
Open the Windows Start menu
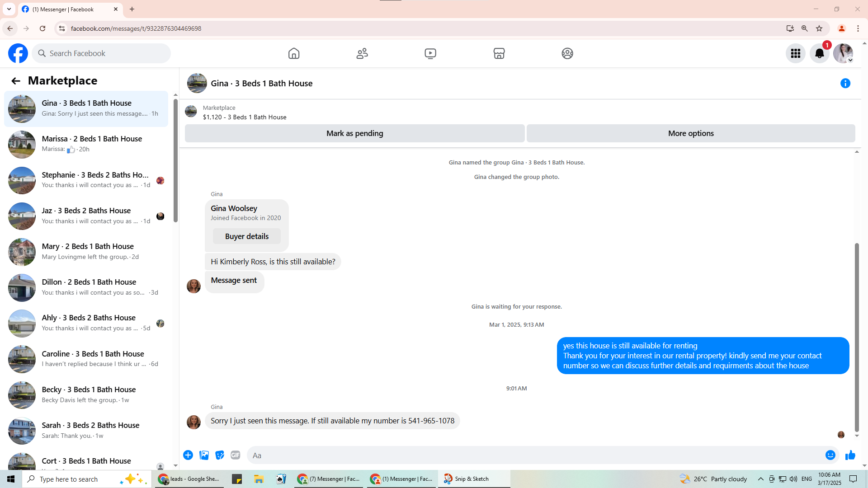[x=11, y=479]
